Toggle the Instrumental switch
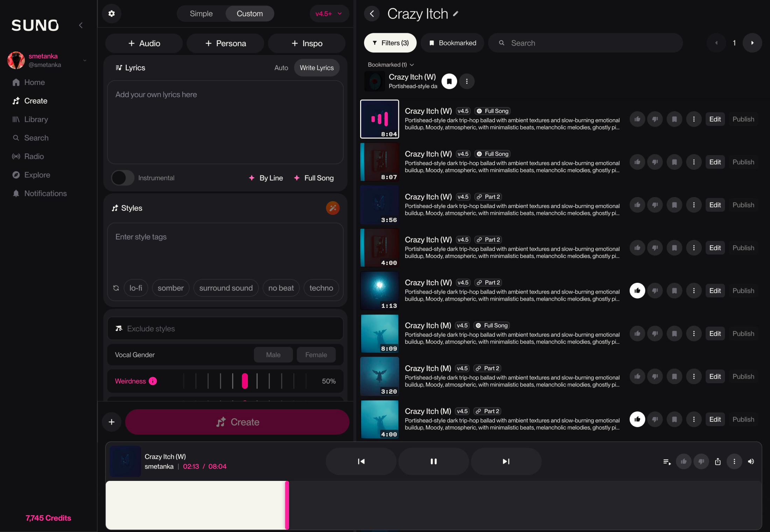Screen dimensions: 770x532 point(123,178)
